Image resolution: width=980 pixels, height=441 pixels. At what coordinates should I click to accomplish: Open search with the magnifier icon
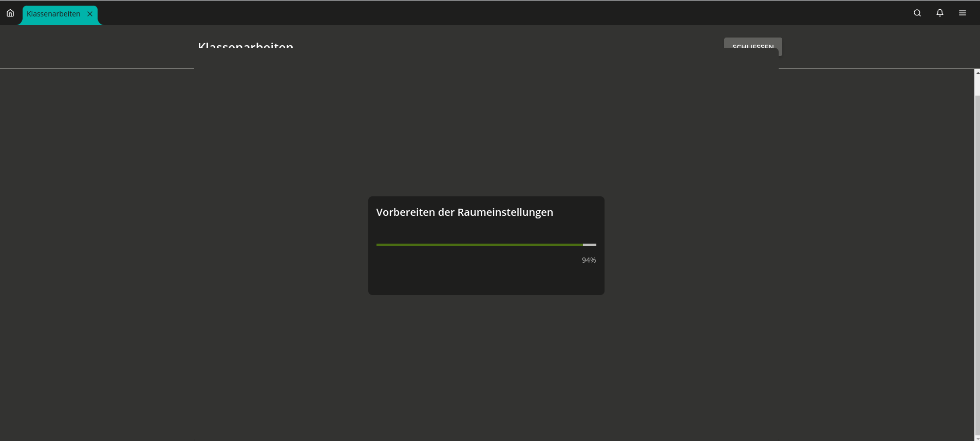[917, 13]
